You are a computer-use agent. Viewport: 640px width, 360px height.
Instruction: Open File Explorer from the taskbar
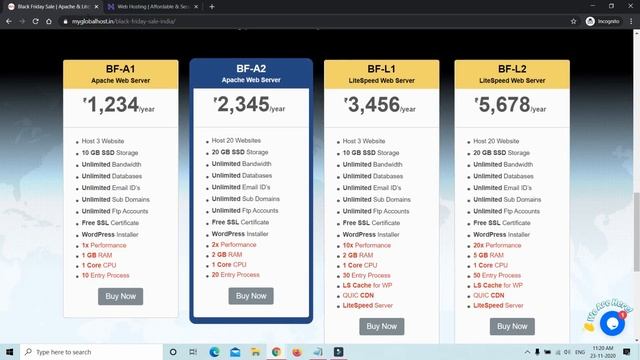pyautogui.click(x=256, y=352)
